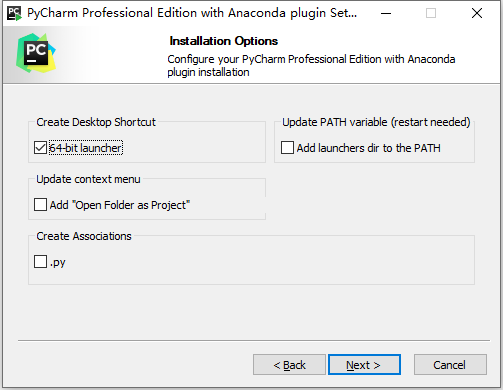
Task: Minimize the setup window
Action: [386, 13]
